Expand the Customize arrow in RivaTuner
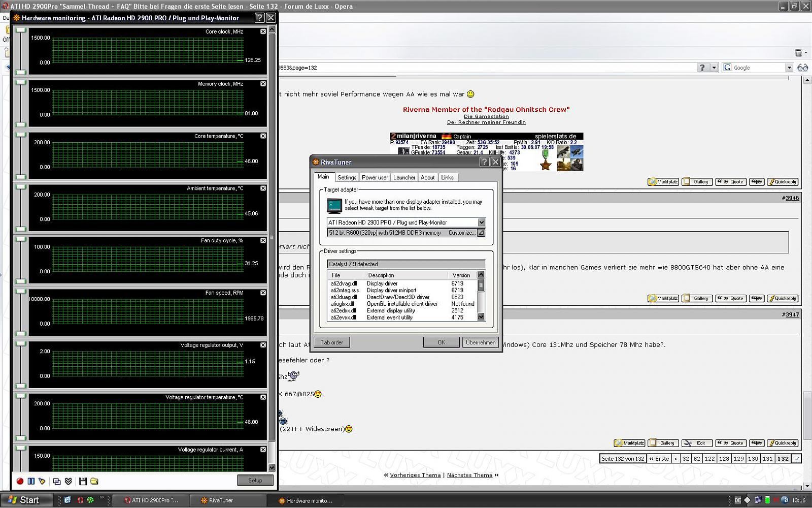 [481, 233]
